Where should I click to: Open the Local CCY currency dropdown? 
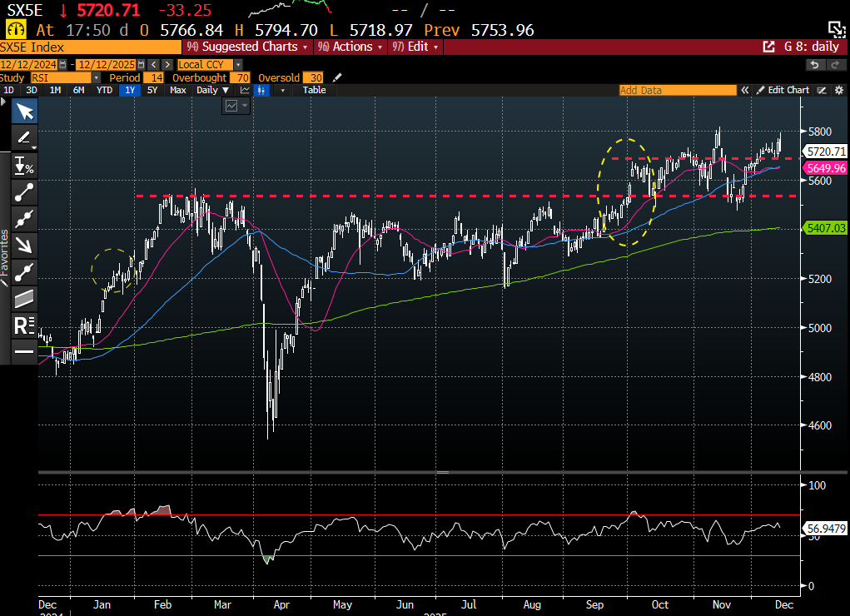coord(210,65)
